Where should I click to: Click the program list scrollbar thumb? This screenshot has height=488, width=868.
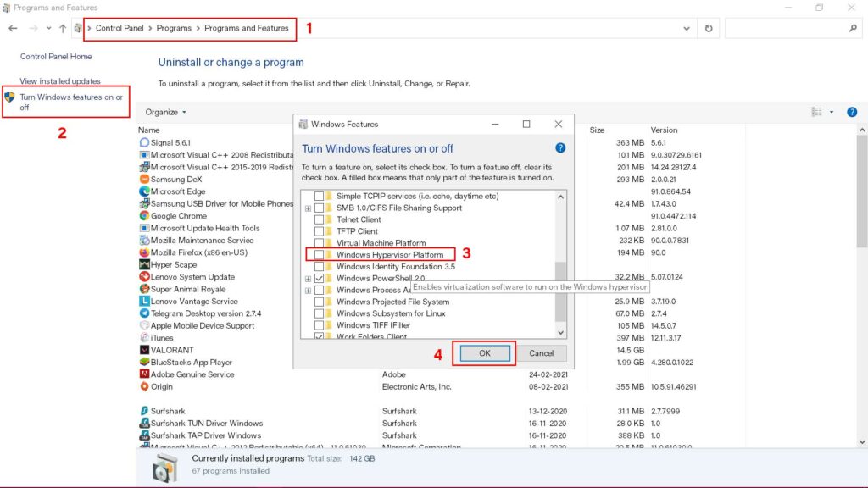861,191
